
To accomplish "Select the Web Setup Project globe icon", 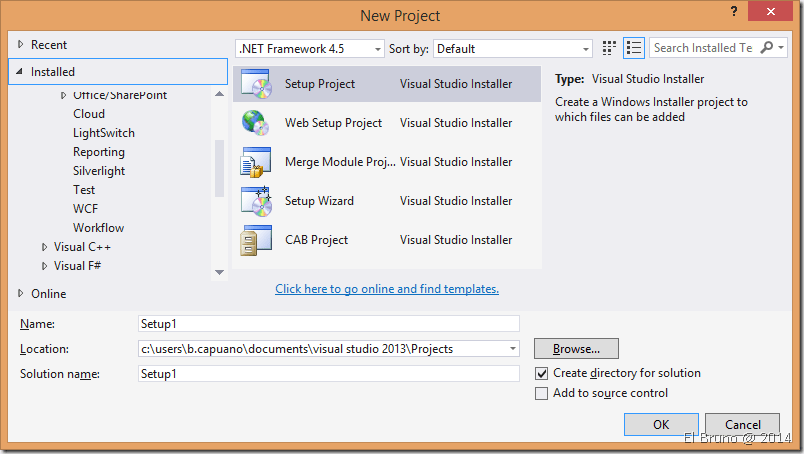I will tap(256, 123).
